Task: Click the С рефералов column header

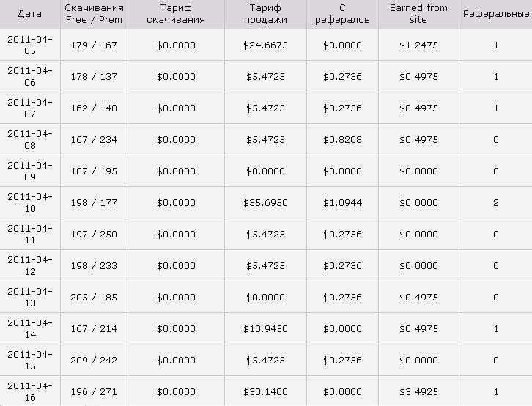Action: pos(342,14)
